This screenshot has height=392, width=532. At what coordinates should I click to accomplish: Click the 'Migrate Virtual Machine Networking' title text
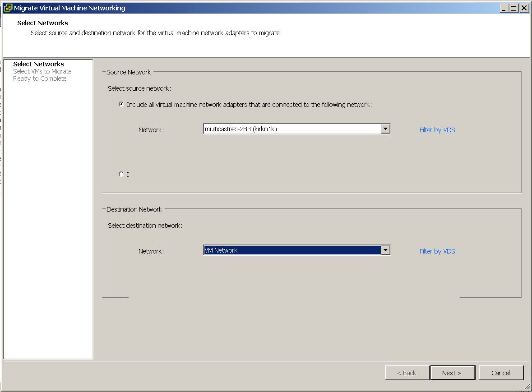(69, 8)
